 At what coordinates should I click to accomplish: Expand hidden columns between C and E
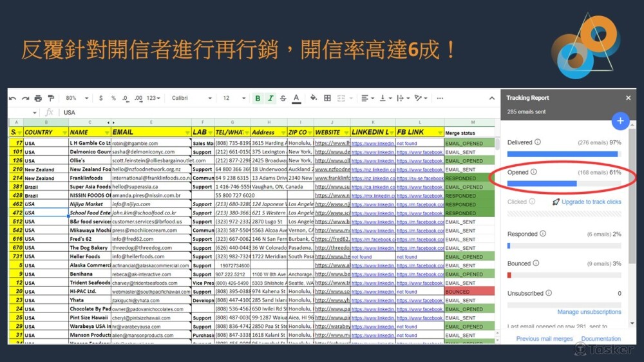click(x=111, y=122)
